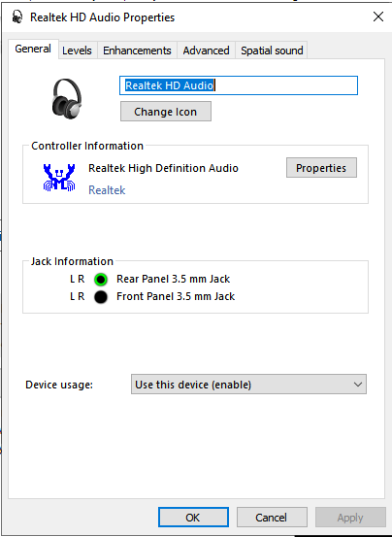Open controller Properties button

click(321, 168)
